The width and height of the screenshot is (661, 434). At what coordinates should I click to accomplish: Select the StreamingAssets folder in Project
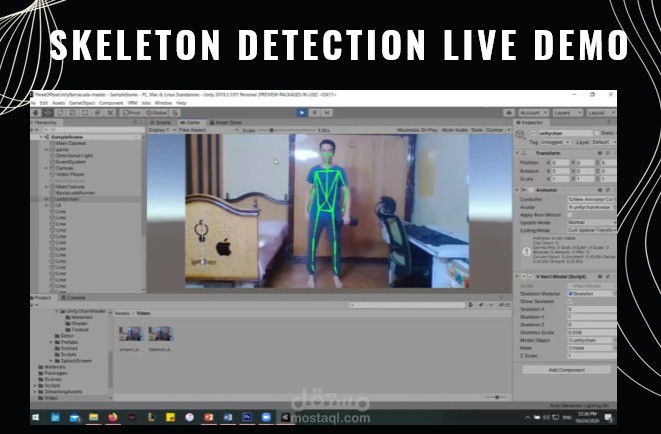click(63, 392)
